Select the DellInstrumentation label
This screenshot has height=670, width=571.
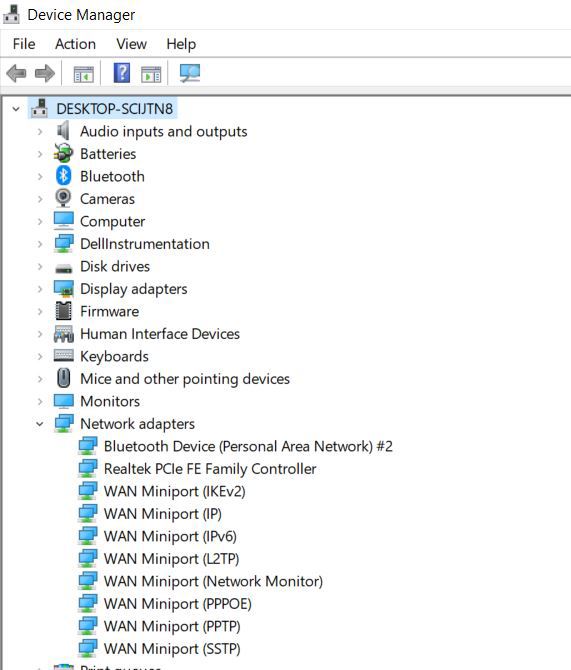tap(145, 244)
